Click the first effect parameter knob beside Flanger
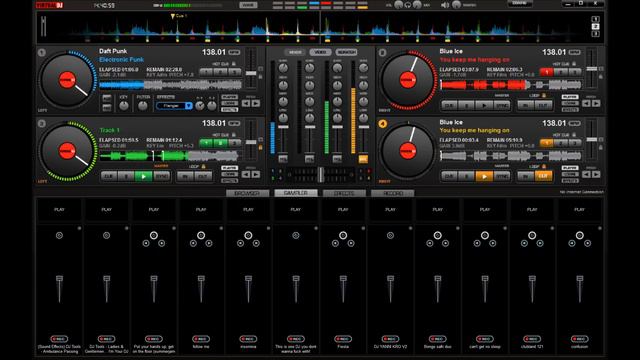 (x=200, y=106)
